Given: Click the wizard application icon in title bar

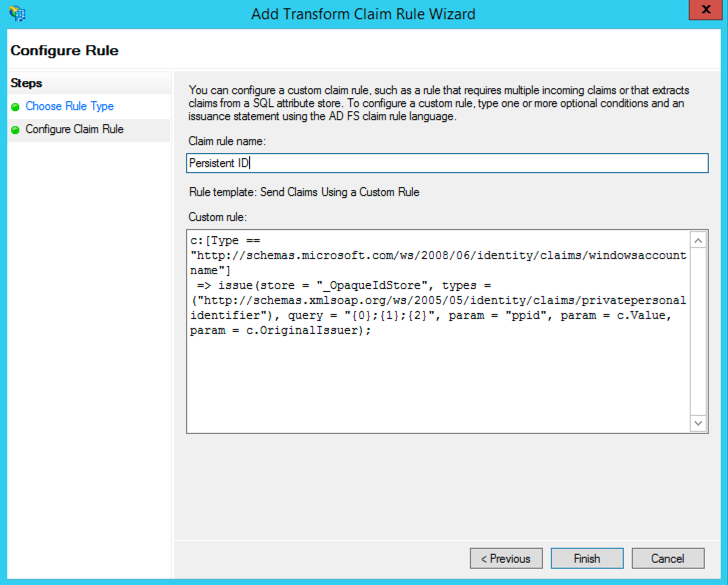Looking at the screenshot, I should coord(17,13).
